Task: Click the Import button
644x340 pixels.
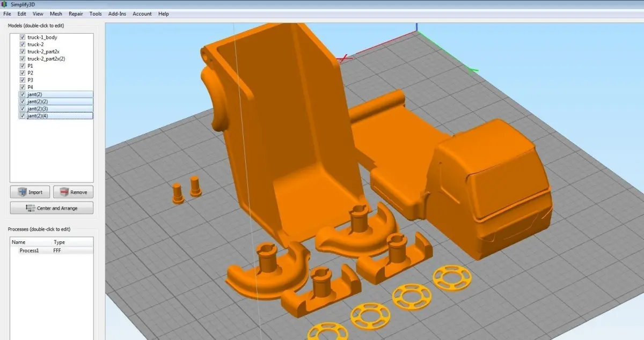Action: pyautogui.click(x=30, y=192)
